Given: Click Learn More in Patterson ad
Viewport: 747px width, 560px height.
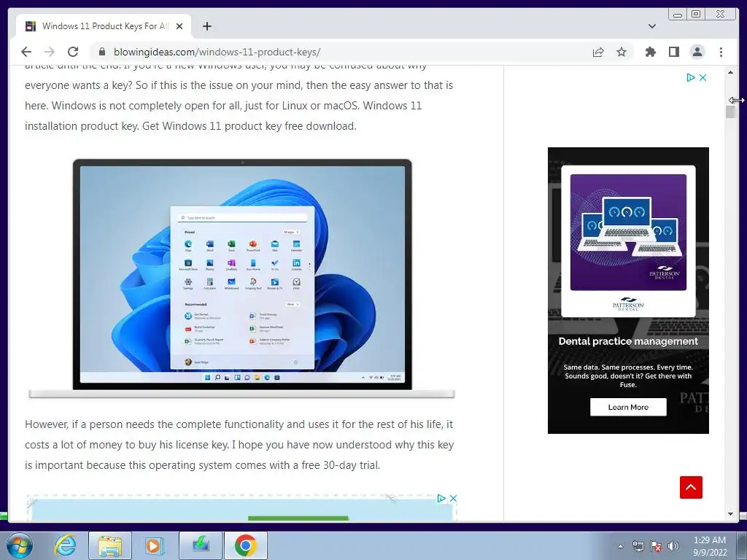Looking at the screenshot, I should (x=628, y=407).
